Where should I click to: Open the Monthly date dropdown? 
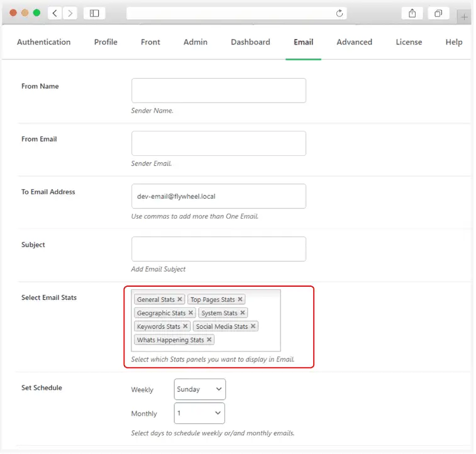point(199,413)
